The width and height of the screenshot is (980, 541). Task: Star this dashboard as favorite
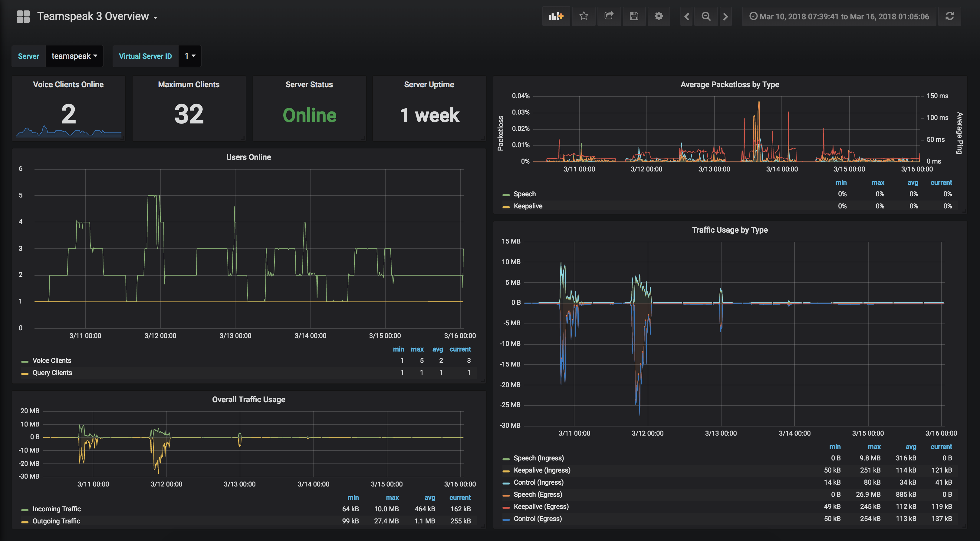(x=584, y=16)
